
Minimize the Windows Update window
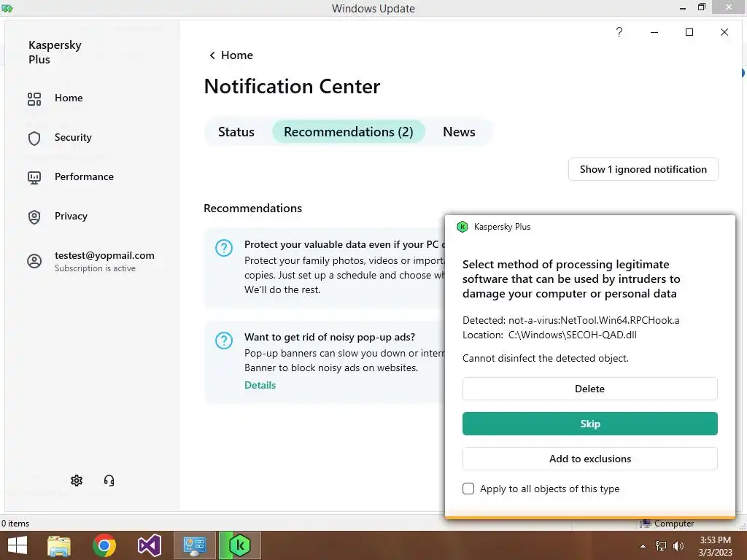(x=683, y=8)
